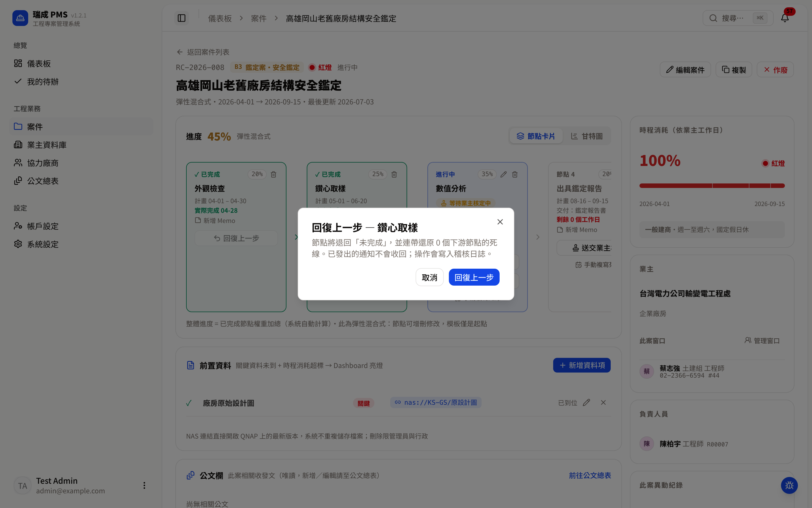The height and width of the screenshot is (508, 812).
Task: Delete the 鑽心取樣 node via trash icon
Action: tap(394, 174)
